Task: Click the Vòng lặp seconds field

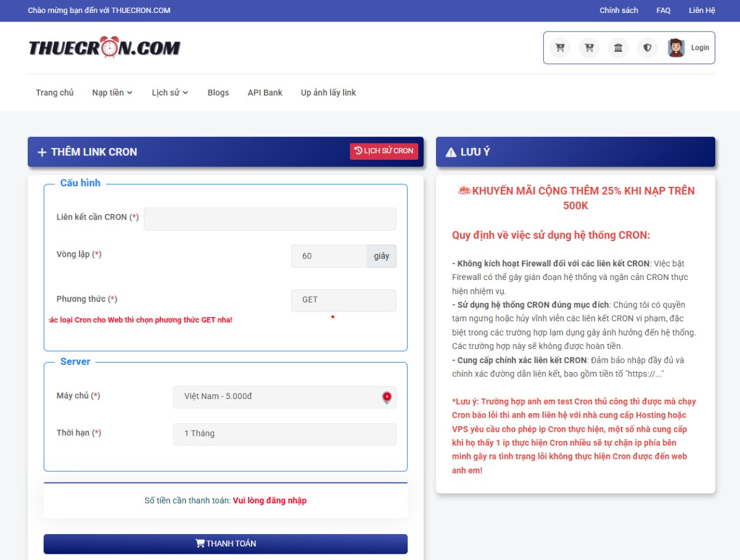Action: (x=329, y=257)
